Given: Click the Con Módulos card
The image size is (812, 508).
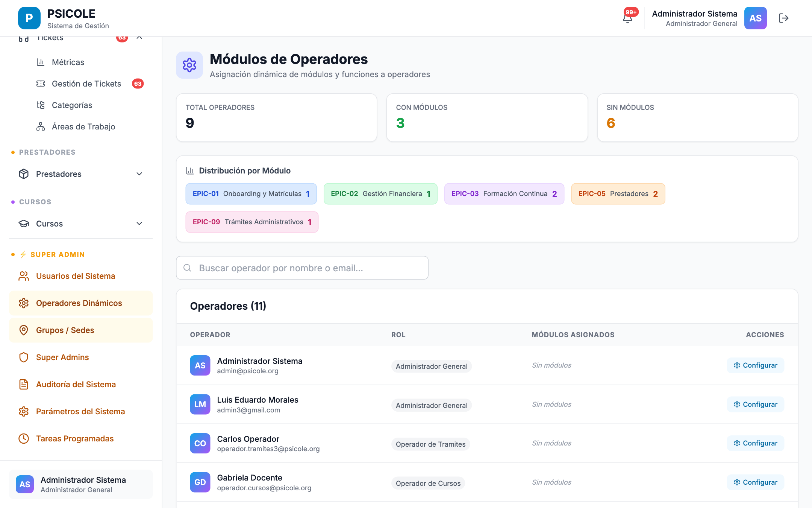Looking at the screenshot, I should 487,118.
